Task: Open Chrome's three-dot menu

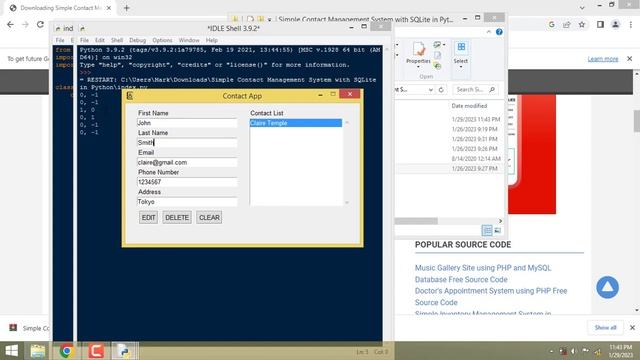Action: pos(631,24)
